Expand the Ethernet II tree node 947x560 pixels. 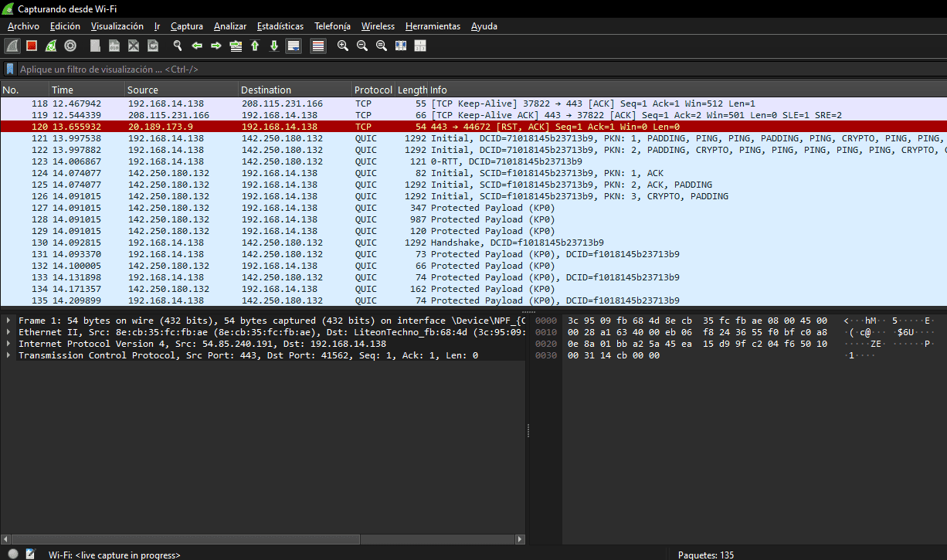[x=8, y=332]
